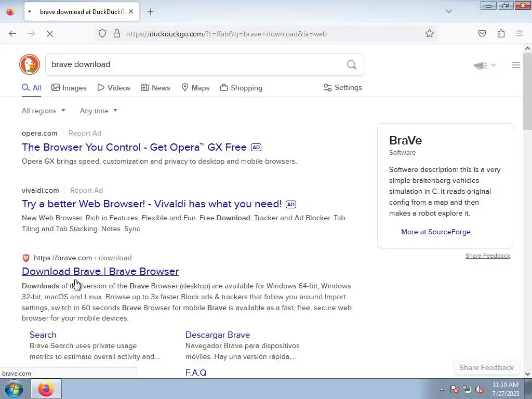The width and height of the screenshot is (532, 399).
Task: View site security via the padlock icon
Action: 117,34
